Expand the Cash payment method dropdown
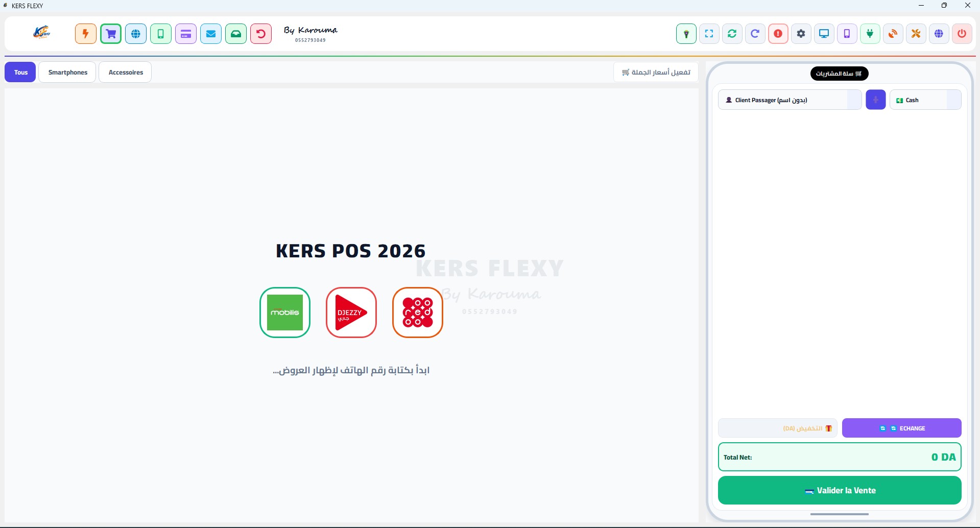Image resolution: width=980 pixels, height=528 pixels. coord(925,100)
